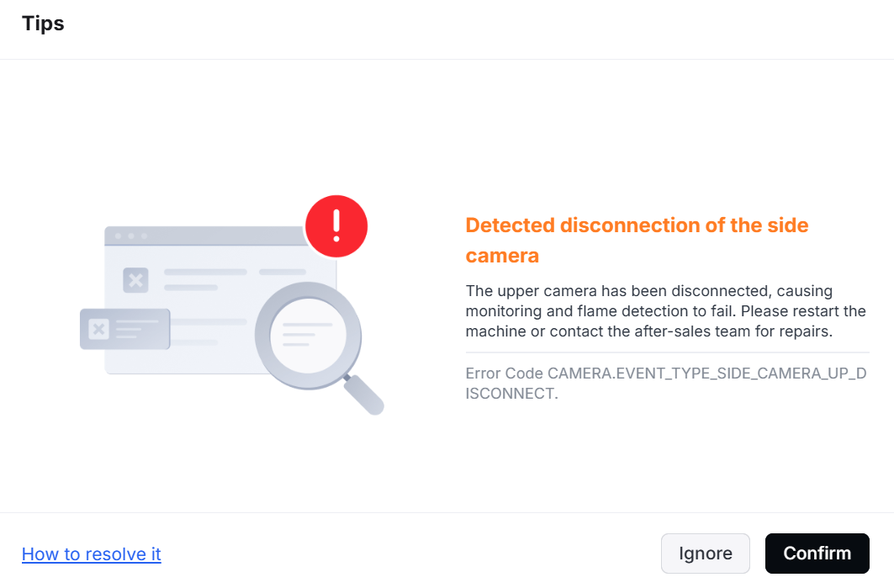
Task: Dismiss the warning with Ignore button
Action: [x=706, y=554]
